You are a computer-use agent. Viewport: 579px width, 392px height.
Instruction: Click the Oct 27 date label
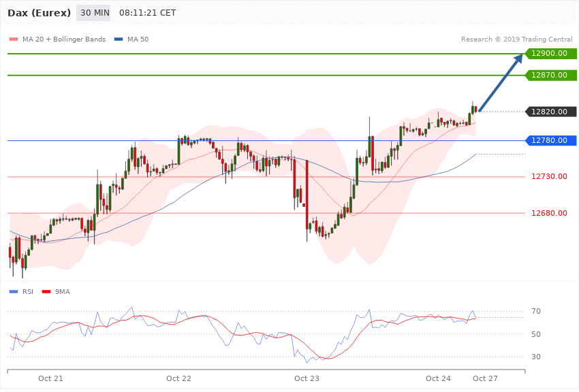[485, 378]
